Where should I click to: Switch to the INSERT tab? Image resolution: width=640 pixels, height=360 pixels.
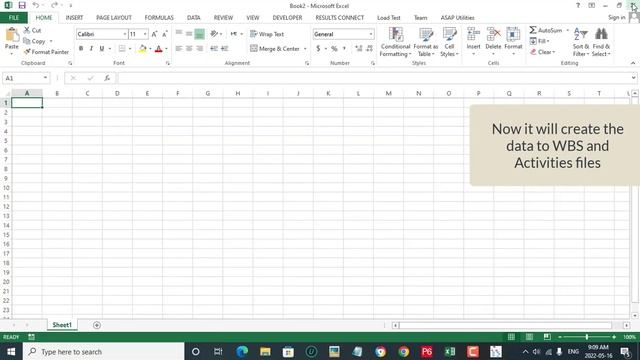74,18
